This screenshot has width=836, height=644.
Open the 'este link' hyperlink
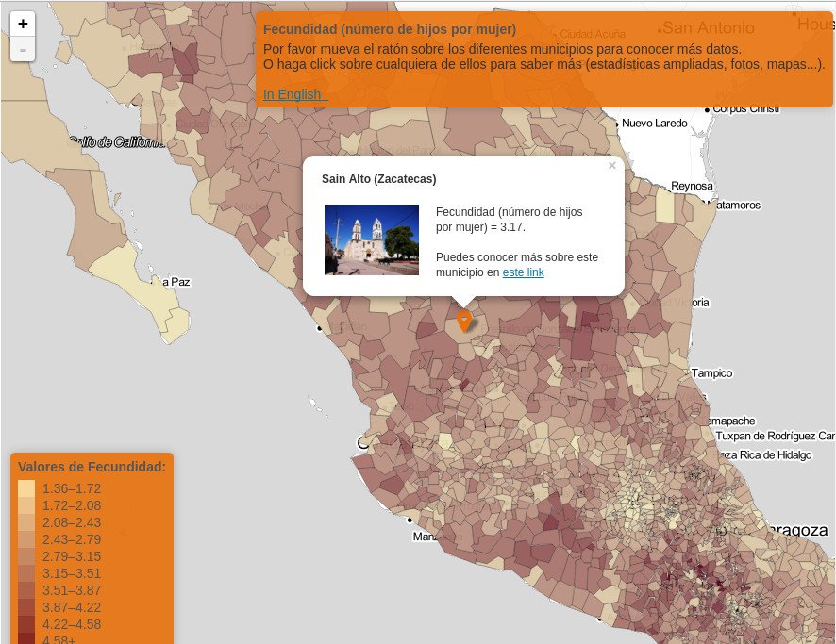click(523, 272)
